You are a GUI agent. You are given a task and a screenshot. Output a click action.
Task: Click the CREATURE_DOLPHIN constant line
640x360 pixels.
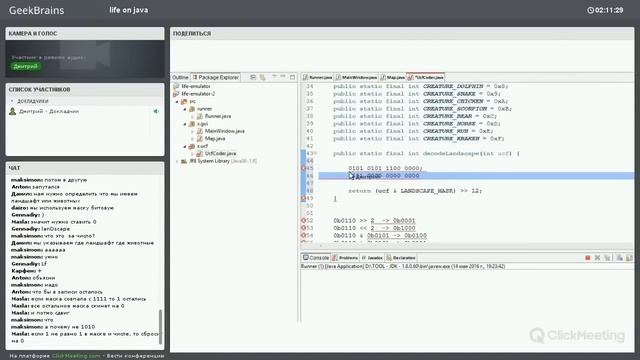(x=420, y=87)
